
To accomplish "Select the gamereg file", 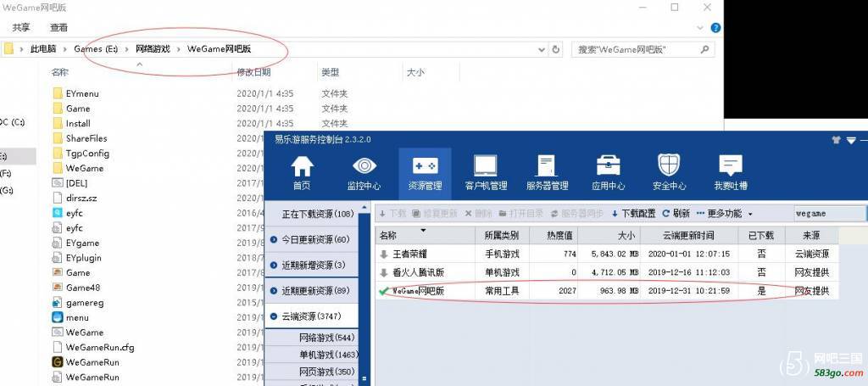I will pos(78,303).
